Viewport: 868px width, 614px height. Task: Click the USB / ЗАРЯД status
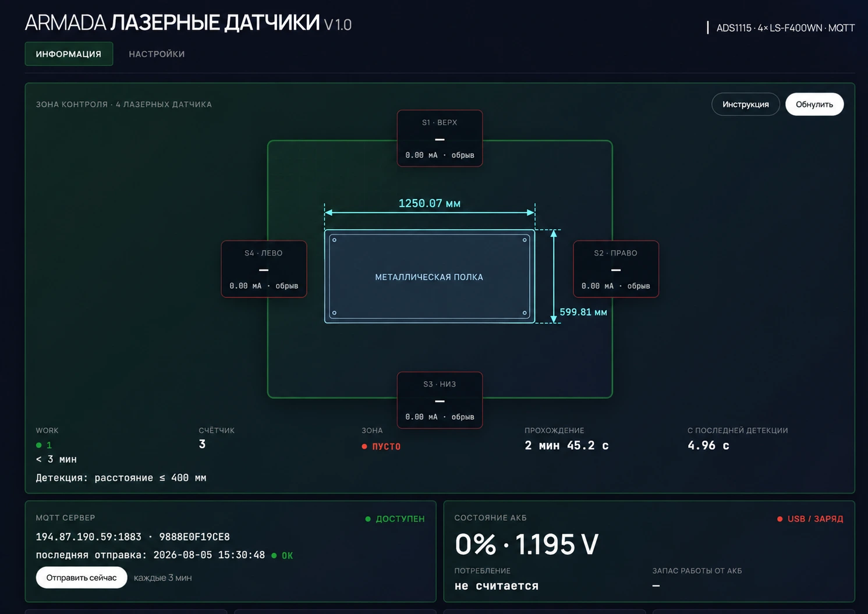[815, 519]
